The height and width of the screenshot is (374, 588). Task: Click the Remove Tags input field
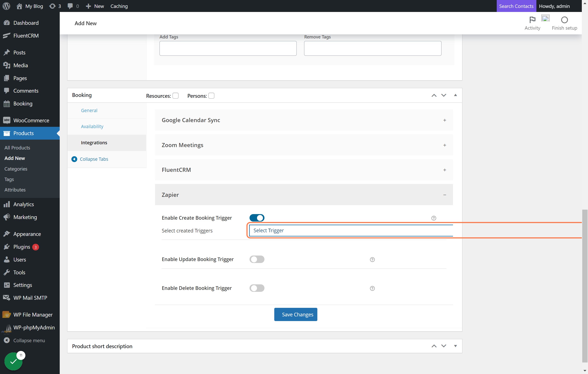pos(373,48)
